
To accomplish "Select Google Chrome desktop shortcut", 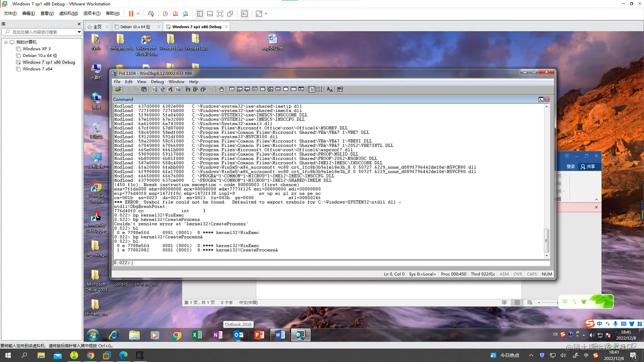I will [x=96, y=193].
